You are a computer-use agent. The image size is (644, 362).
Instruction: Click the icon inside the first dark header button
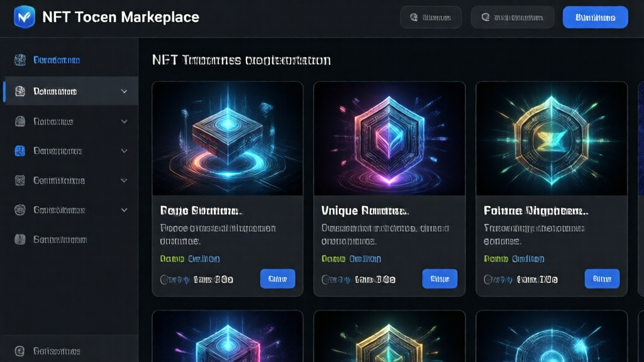pos(414,18)
